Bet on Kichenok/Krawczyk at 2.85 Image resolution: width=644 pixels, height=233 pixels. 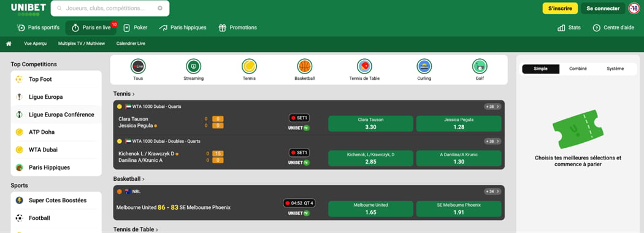tap(370, 158)
